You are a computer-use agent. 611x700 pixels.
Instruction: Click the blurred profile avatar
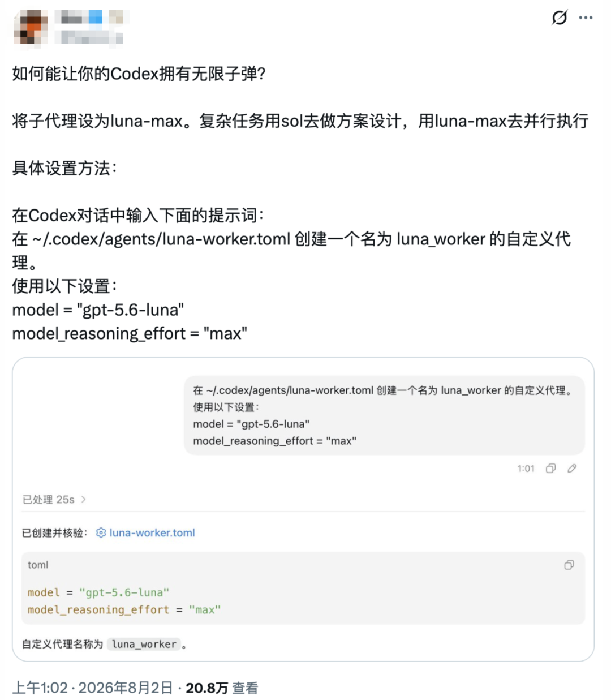point(31,27)
